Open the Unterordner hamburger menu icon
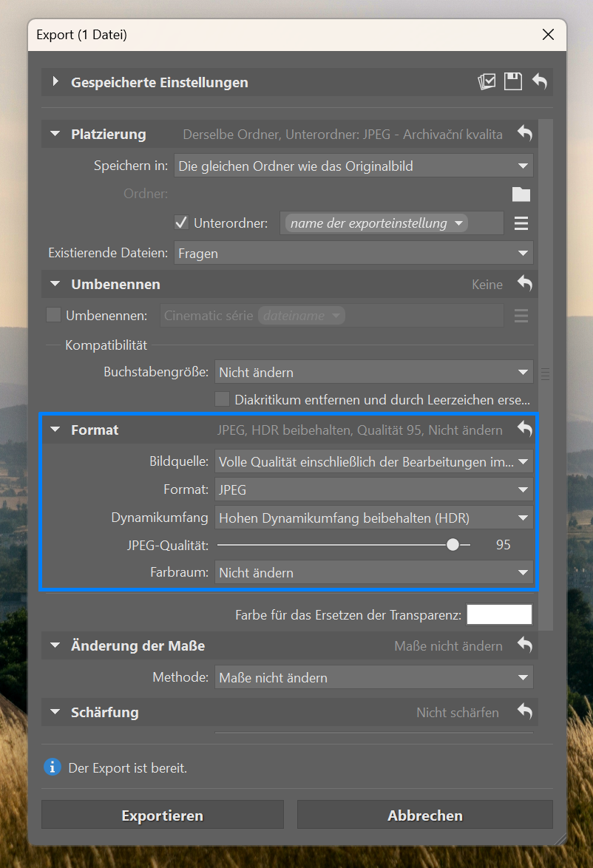The width and height of the screenshot is (593, 868). click(x=521, y=223)
